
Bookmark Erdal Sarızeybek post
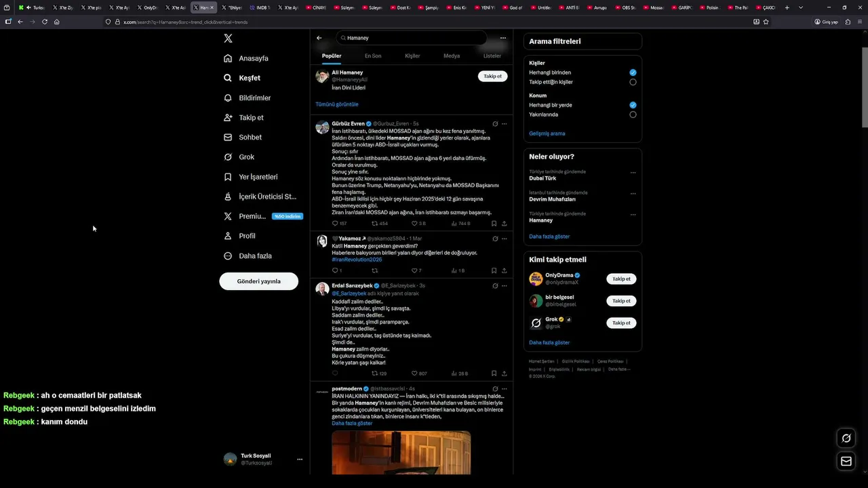coord(494,373)
